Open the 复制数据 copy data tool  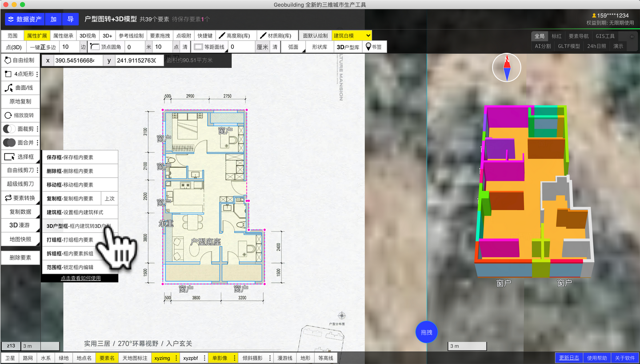[x=20, y=212]
